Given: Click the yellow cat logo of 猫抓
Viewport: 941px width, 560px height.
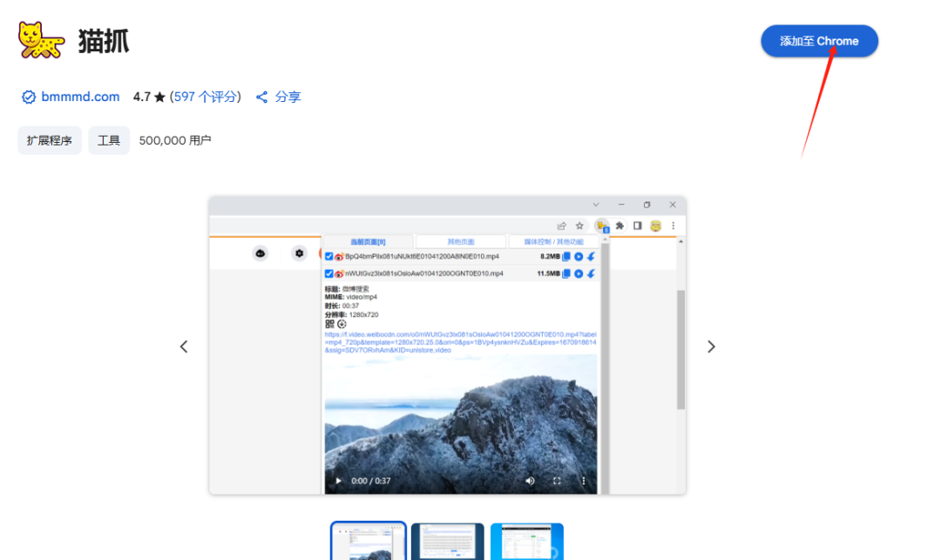Looking at the screenshot, I should coord(40,41).
